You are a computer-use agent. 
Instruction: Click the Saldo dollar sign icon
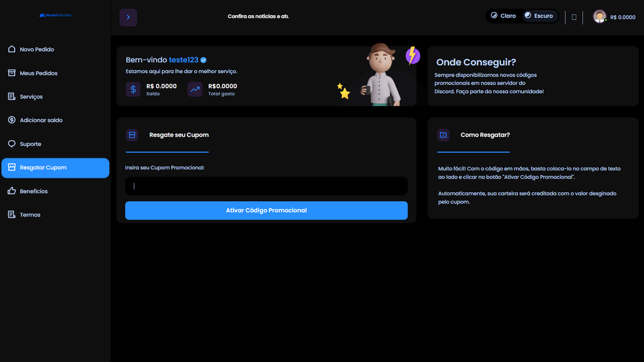coord(133,89)
